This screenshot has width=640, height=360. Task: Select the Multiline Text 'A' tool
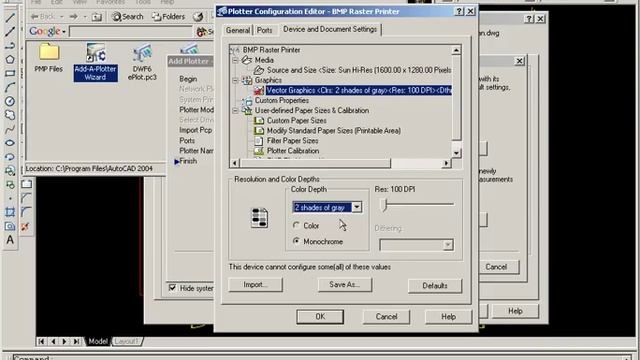point(10,240)
